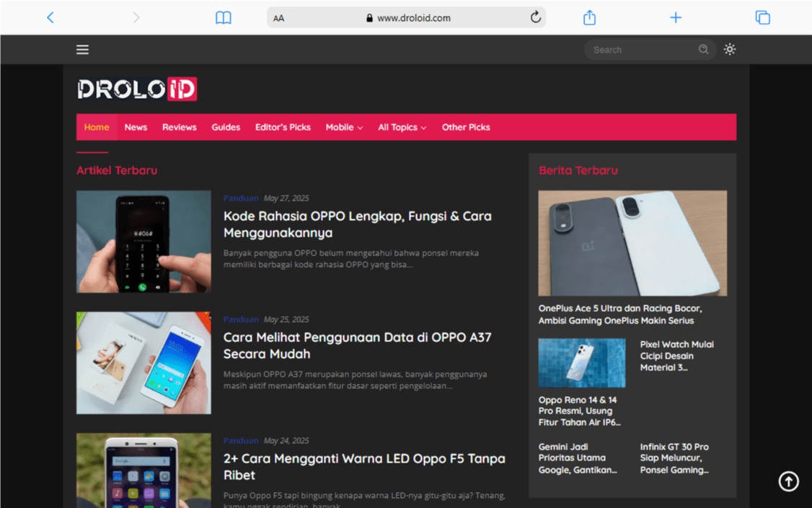Show the Safari tab overview icon
Viewport: 812px width, 508px height.
pos(762,17)
